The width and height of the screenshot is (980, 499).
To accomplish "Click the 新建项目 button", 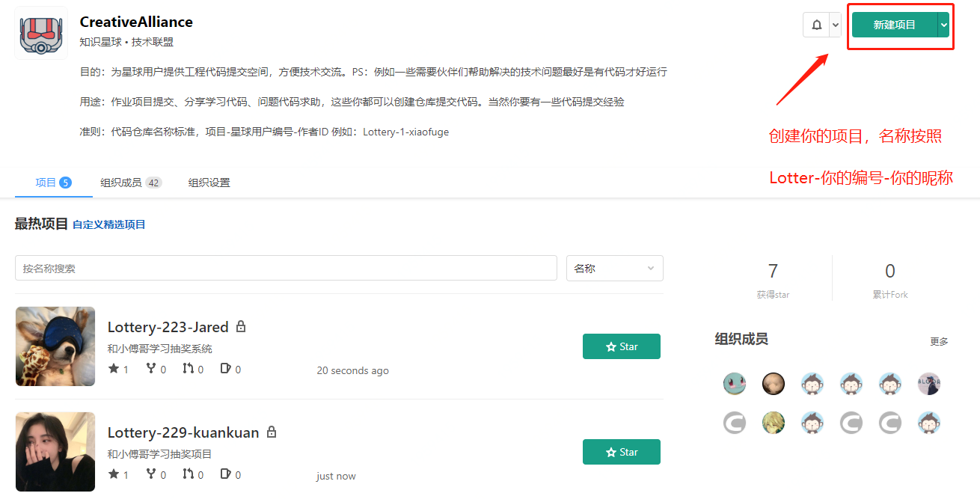I will tap(894, 25).
